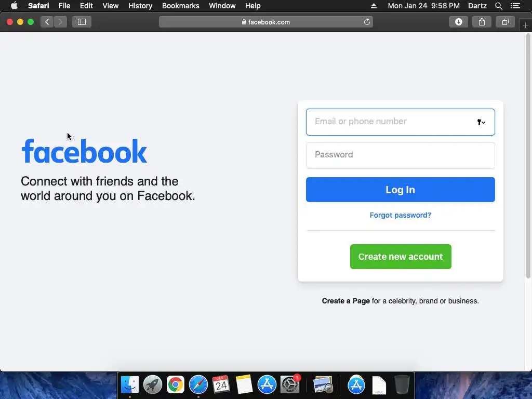This screenshot has width=532, height=399.
Task: Open the Safari downloads list
Action: point(458,22)
